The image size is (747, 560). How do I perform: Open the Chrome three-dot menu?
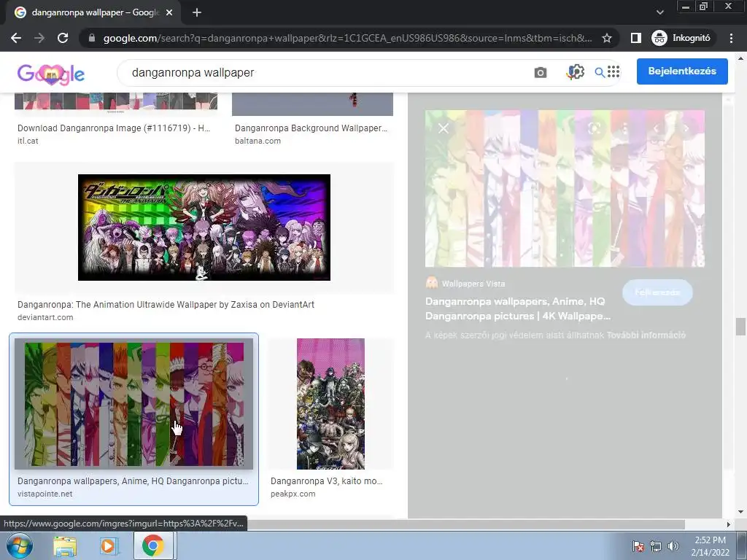coord(731,38)
